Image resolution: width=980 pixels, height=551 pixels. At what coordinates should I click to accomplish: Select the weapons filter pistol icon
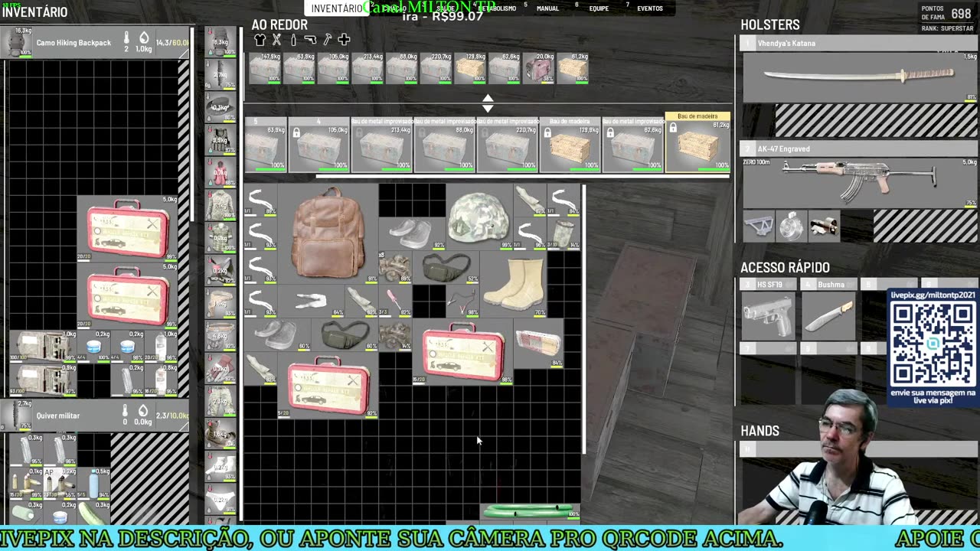point(310,40)
